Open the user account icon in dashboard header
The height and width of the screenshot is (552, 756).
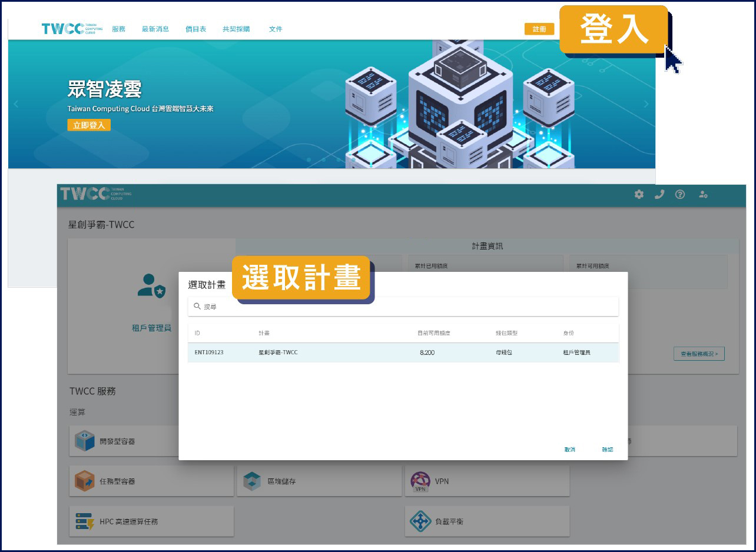pos(703,194)
